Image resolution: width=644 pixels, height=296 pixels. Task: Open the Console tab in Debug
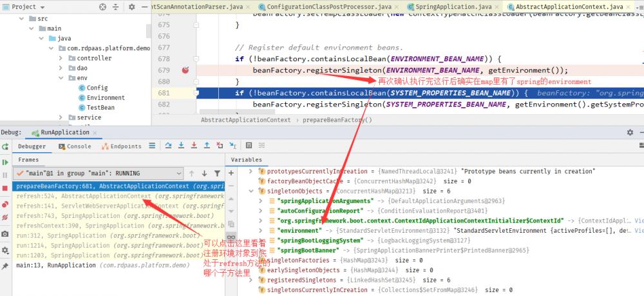click(x=75, y=146)
